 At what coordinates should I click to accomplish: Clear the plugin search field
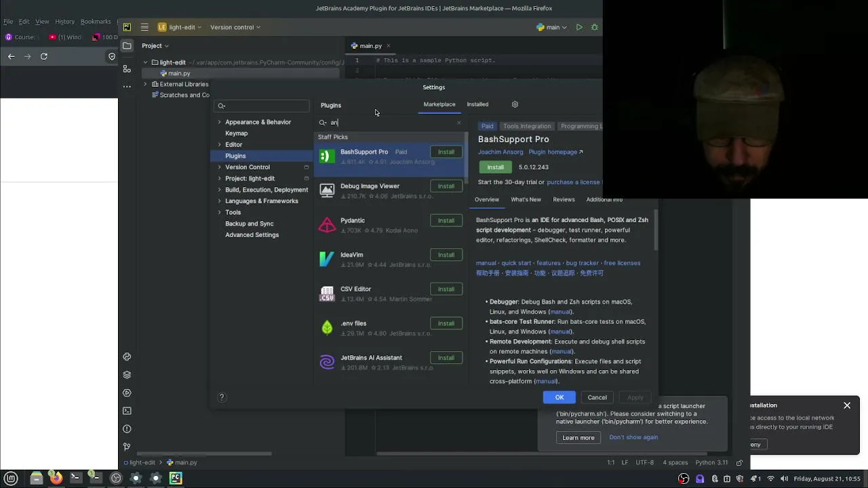pyautogui.click(x=459, y=123)
